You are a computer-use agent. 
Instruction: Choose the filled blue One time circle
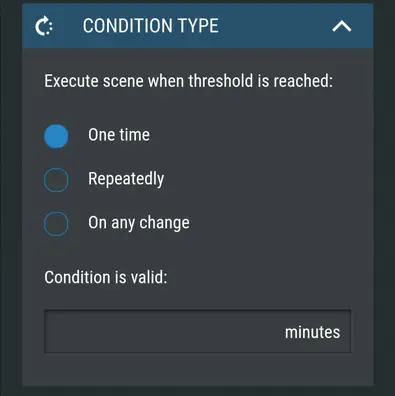(x=56, y=136)
